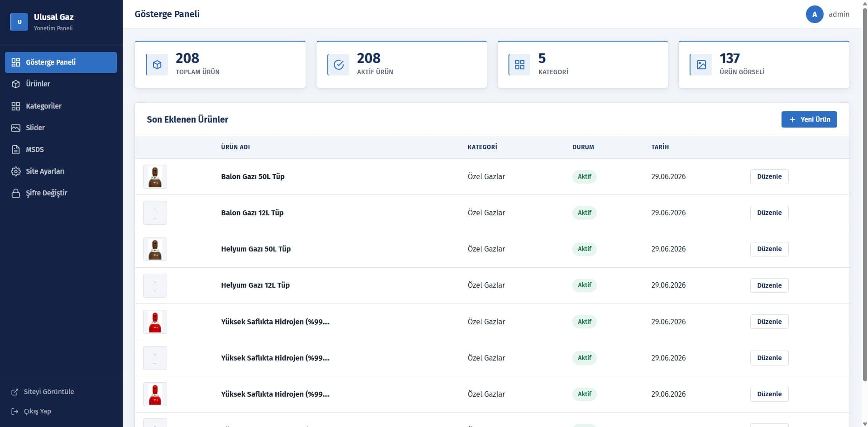The height and width of the screenshot is (427, 868).
Task: Click the Kategoriler grid icon in sidebar
Action: (x=16, y=106)
